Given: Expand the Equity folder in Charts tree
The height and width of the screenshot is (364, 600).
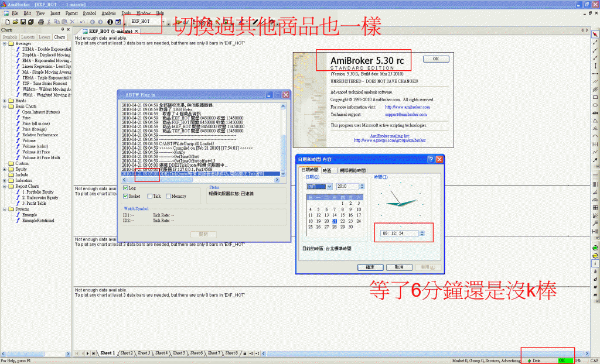Looking at the screenshot, I should 5,169.
